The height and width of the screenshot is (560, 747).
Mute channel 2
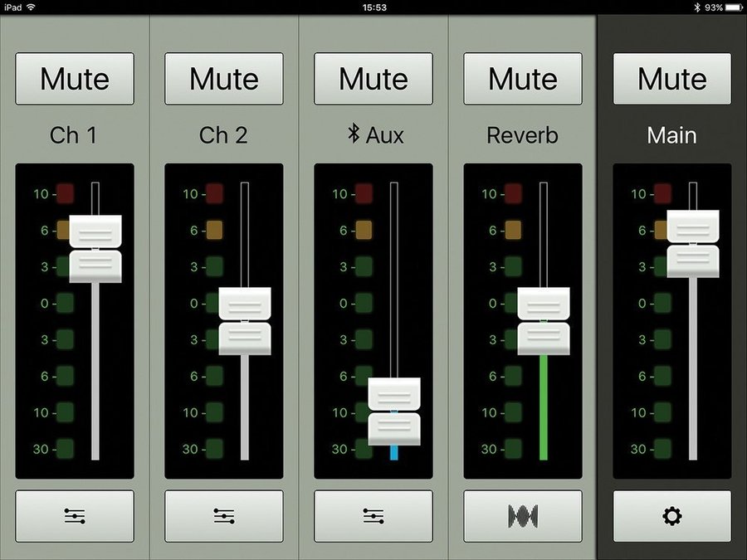[224, 79]
